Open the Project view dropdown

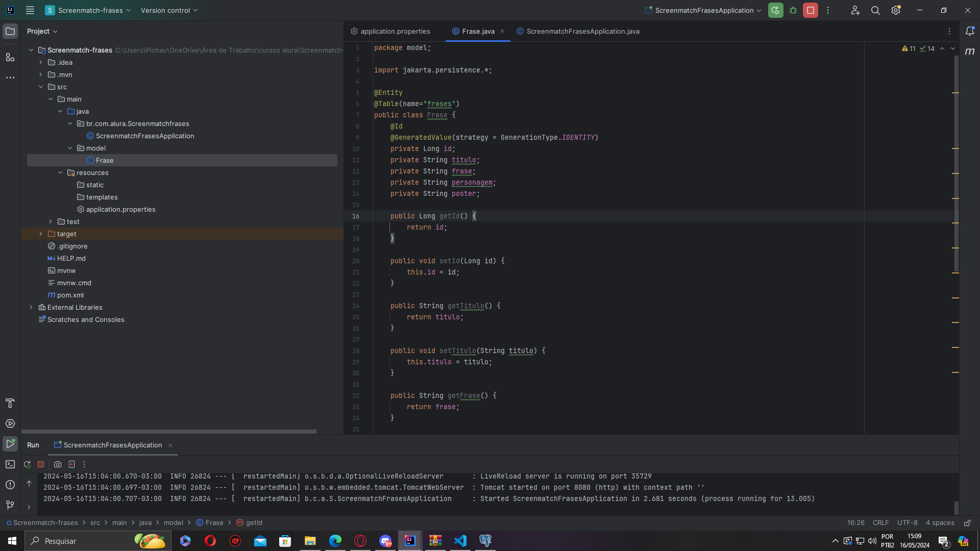pos(42,31)
